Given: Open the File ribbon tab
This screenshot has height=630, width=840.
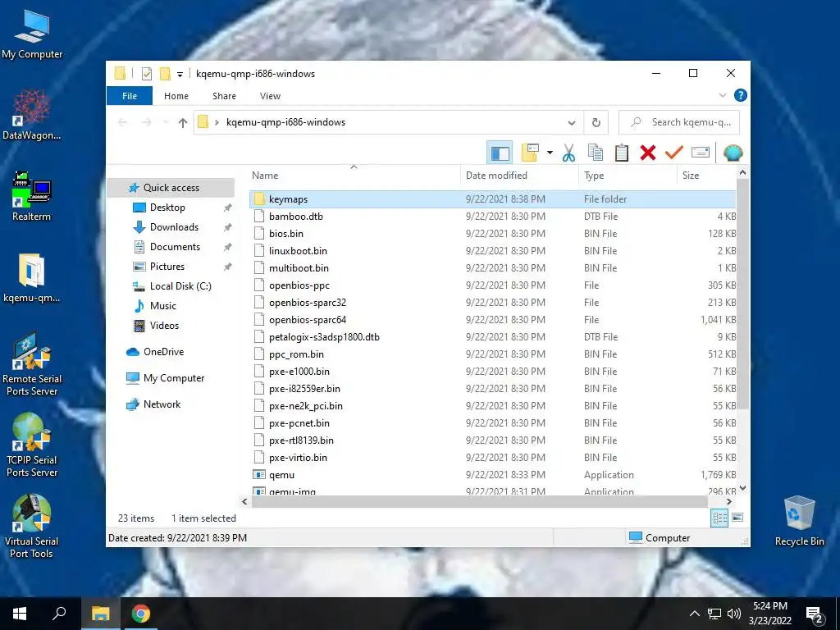Looking at the screenshot, I should click(130, 96).
